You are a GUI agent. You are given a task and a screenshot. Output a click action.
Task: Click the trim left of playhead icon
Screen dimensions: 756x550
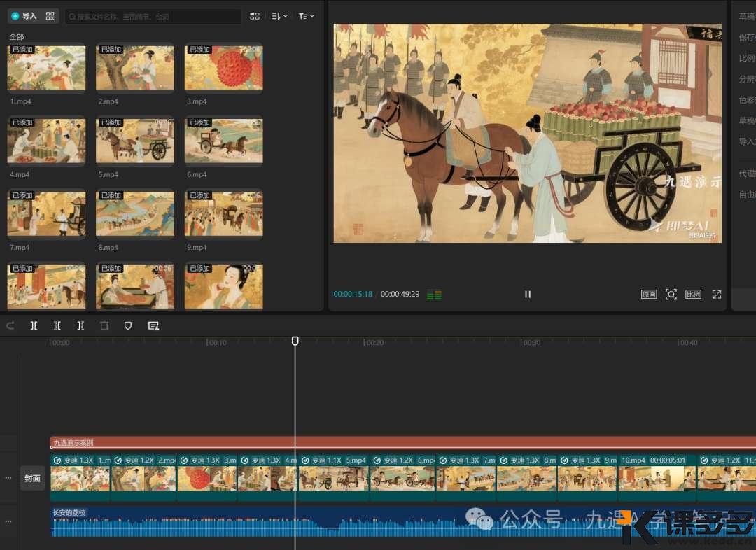pos(57,325)
